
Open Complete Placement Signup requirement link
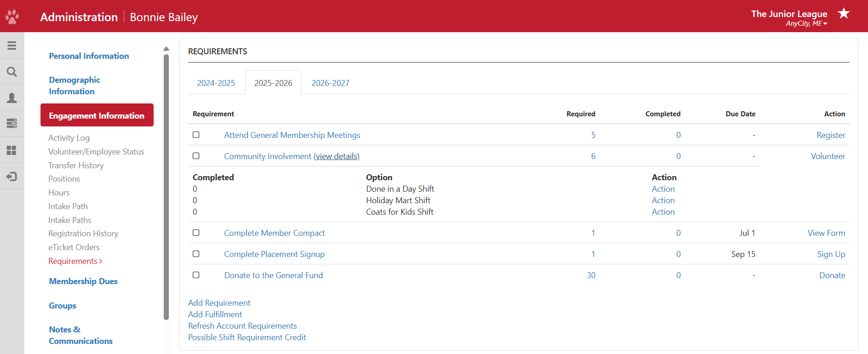274,254
